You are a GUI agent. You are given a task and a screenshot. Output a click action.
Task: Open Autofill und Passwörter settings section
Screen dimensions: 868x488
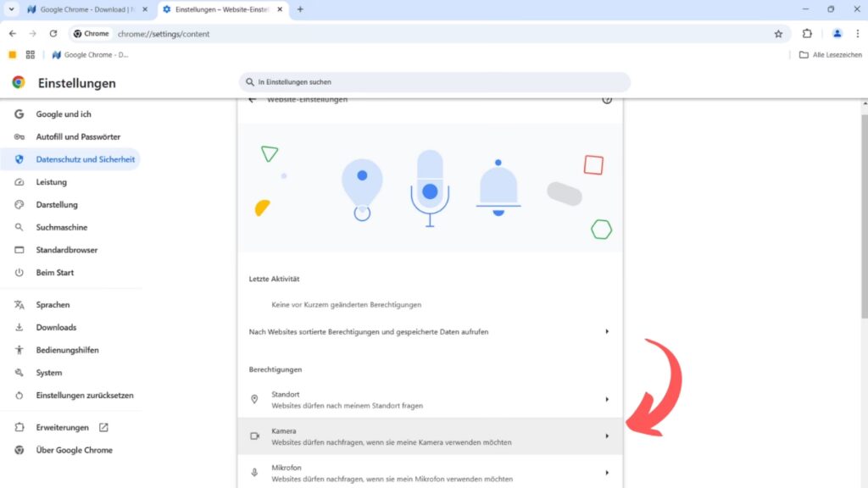(78, 136)
